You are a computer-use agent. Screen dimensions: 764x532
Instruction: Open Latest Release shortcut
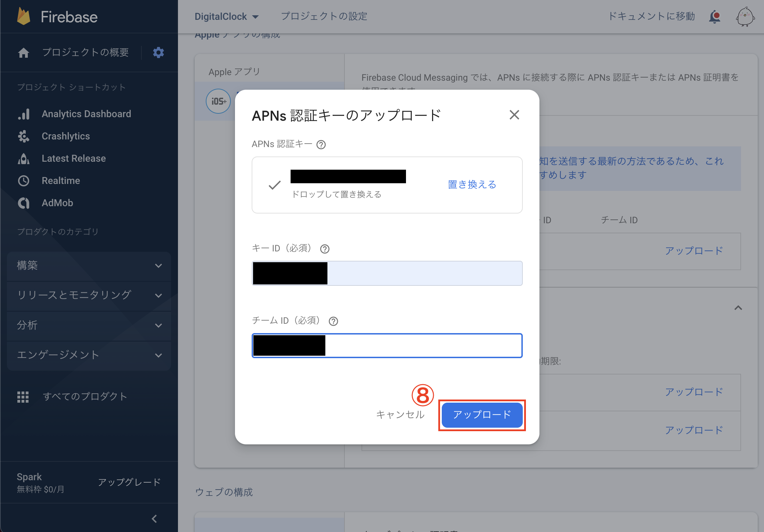(x=73, y=158)
